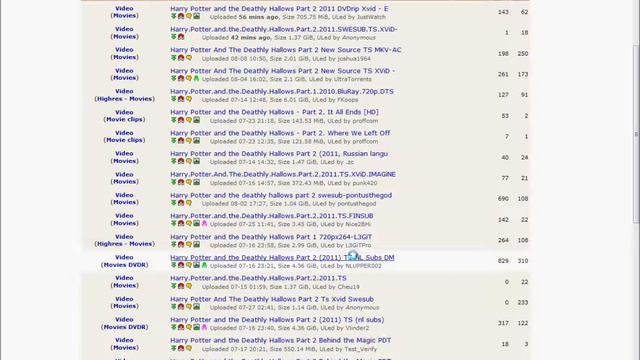Click pink skull icon for TS (nl subs)

click(204, 327)
